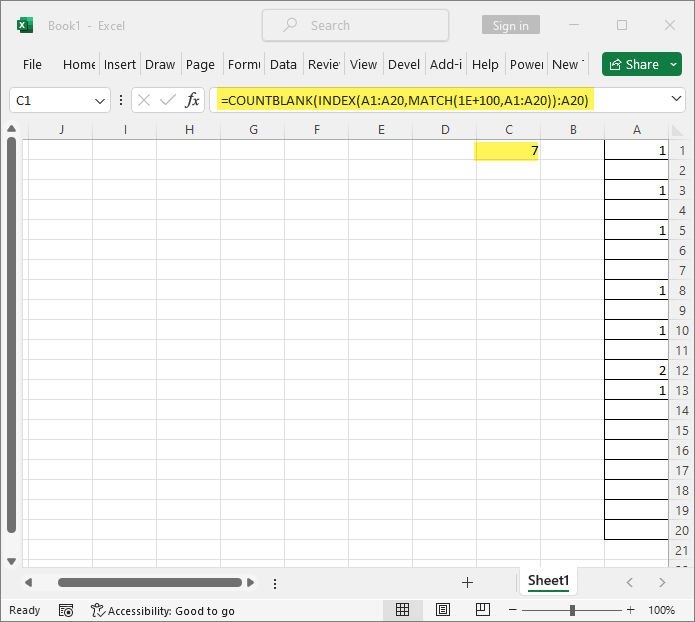Select the Sheet1 tab
This screenshot has width=695, height=622.
(x=548, y=581)
